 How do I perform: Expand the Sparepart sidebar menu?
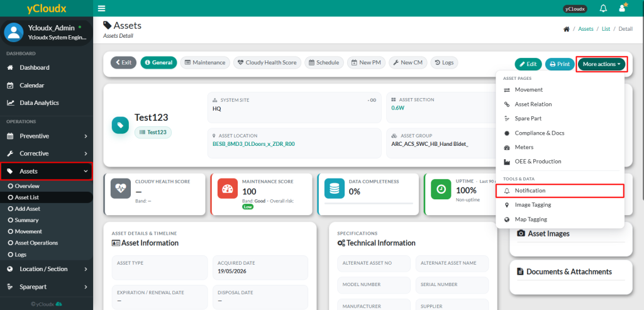tap(47, 287)
